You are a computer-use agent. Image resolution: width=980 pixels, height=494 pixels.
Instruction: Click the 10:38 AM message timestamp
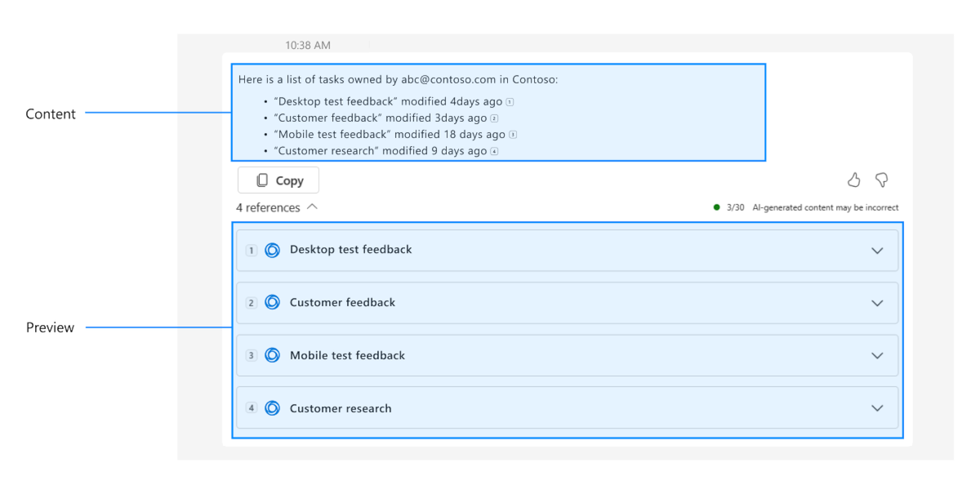308,46
